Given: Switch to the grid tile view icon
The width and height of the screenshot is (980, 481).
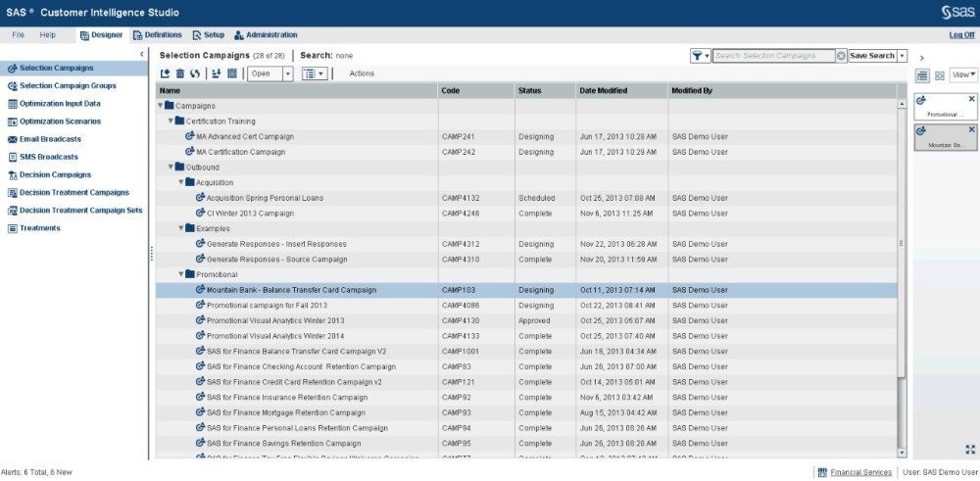Looking at the screenshot, I should pos(939,75).
